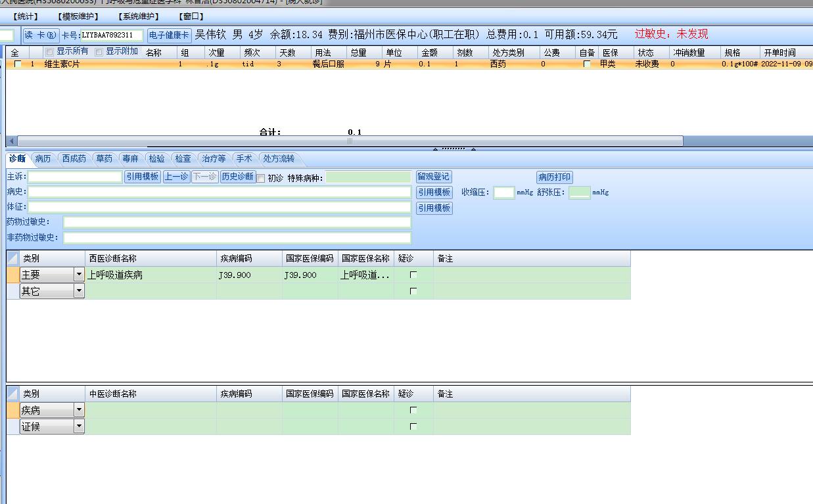Switch to the 诊断 tab
The image size is (813, 504).
coord(18,158)
